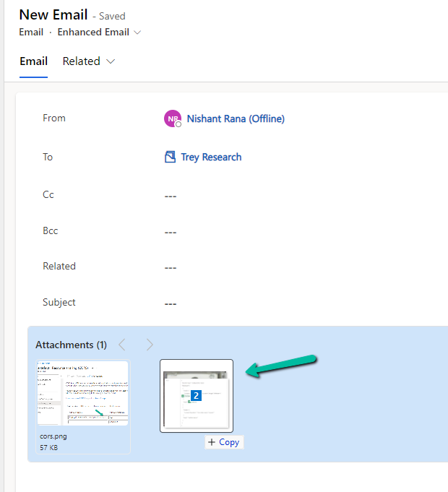Screen dimensions: 448x492
Task: Click the blue 2 badge on dragged thumbnail
Action: click(x=196, y=395)
